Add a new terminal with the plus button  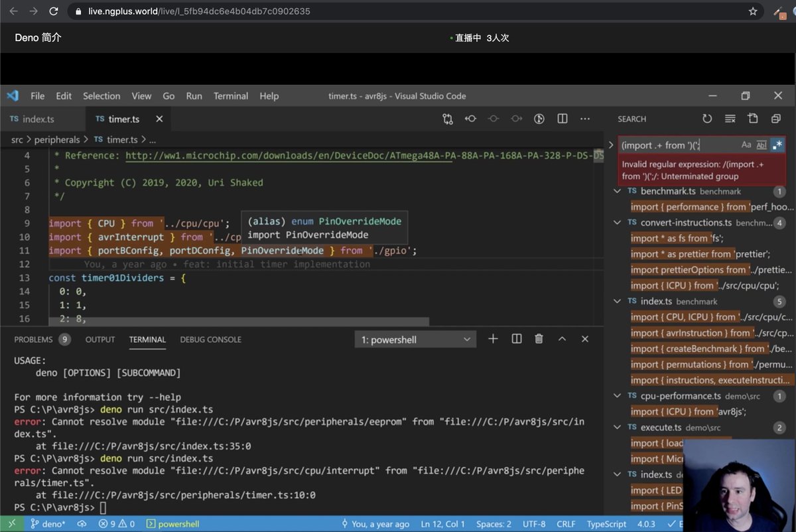point(493,338)
